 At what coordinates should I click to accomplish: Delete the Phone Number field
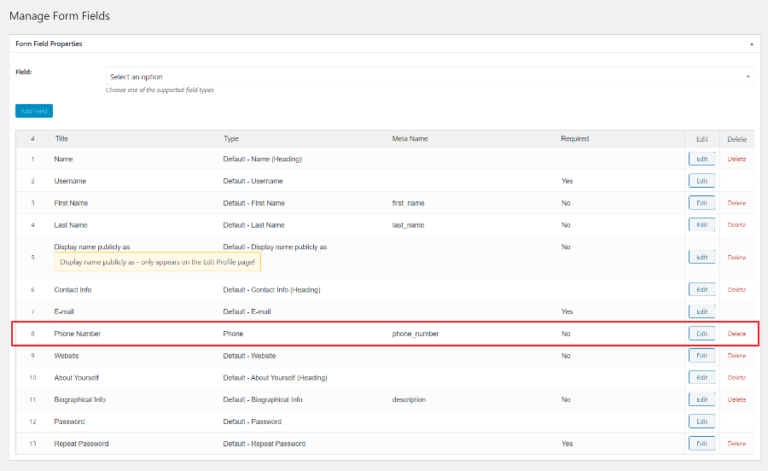click(x=736, y=334)
